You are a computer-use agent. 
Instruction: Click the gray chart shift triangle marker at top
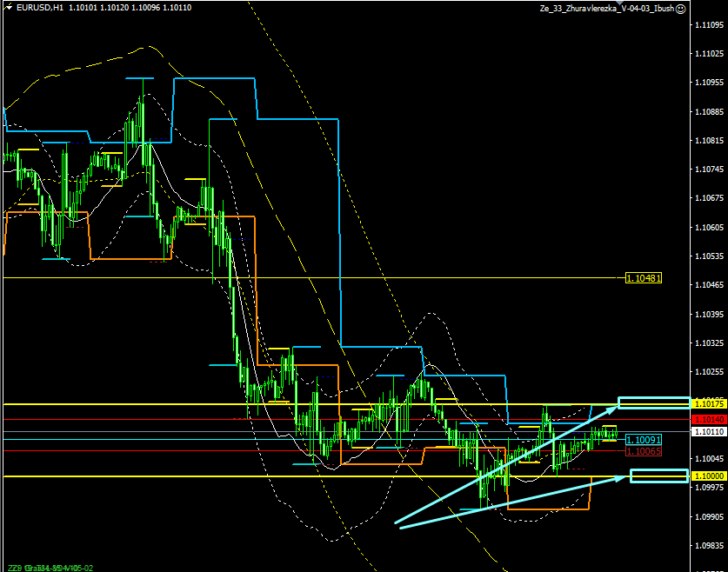pyautogui.click(x=619, y=3)
